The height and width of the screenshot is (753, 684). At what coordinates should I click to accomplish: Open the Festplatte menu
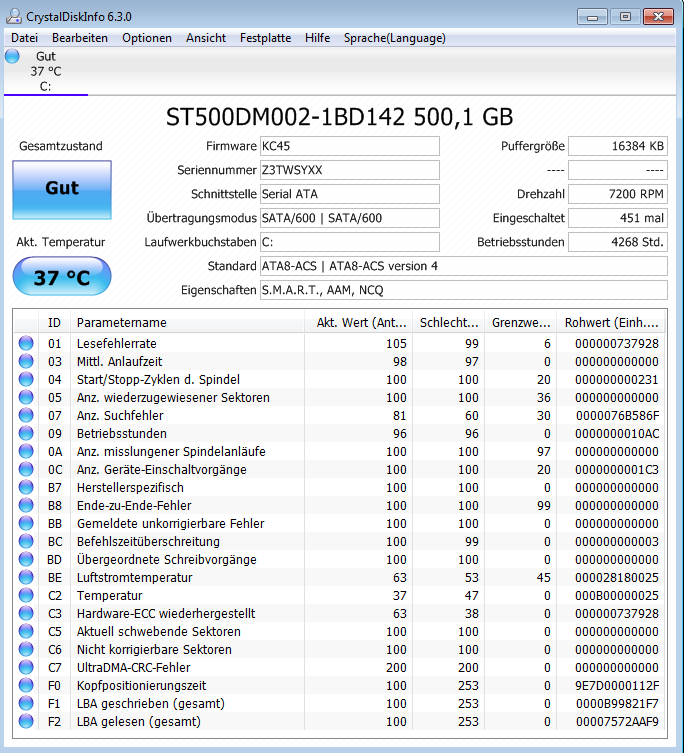point(265,38)
